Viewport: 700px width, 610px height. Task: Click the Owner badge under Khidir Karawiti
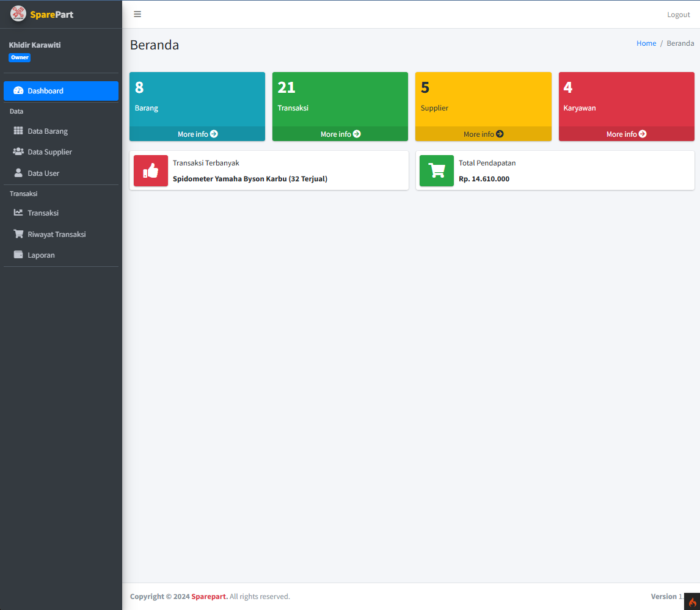point(20,57)
